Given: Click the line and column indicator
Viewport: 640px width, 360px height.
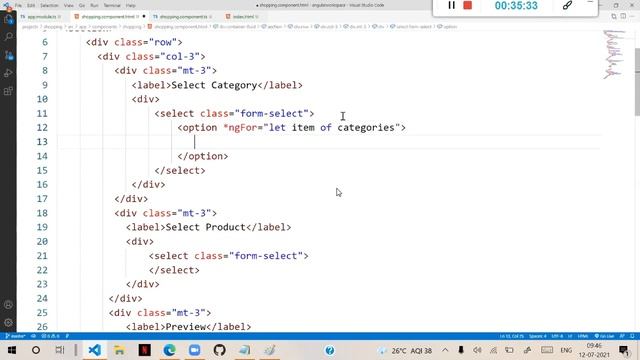Looking at the screenshot, I should (x=511, y=336).
